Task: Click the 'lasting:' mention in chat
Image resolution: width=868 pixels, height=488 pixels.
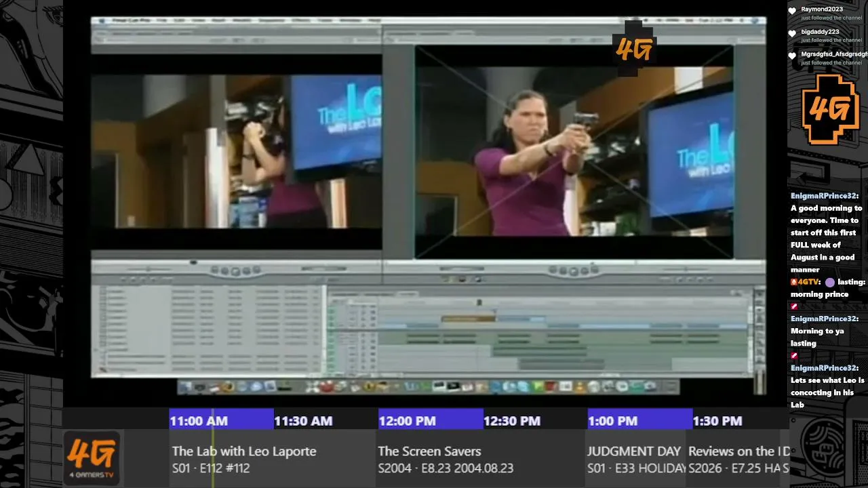Action: [x=851, y=282]
